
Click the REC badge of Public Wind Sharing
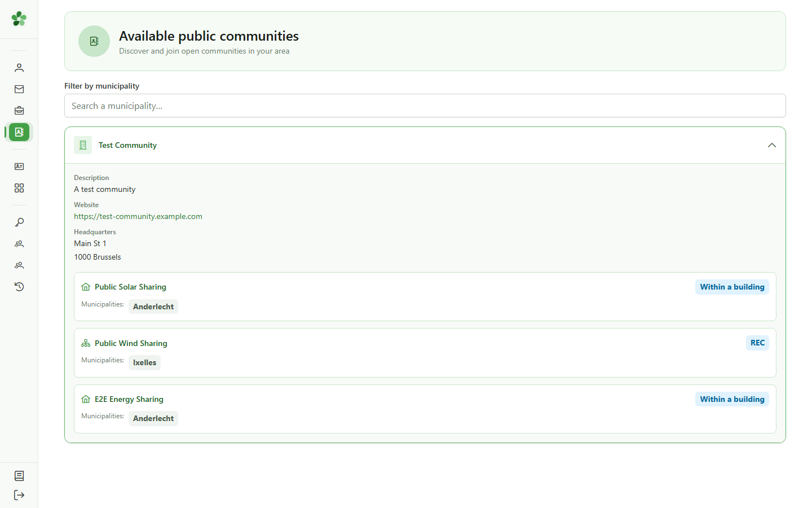[x=757, y=343]
